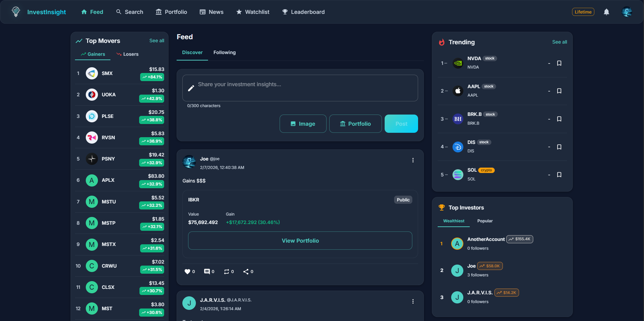Click the Public badge on IBKR portfolio
Image resolution: width=644 pixels, height=321 pixels.
tap(403, 200)
